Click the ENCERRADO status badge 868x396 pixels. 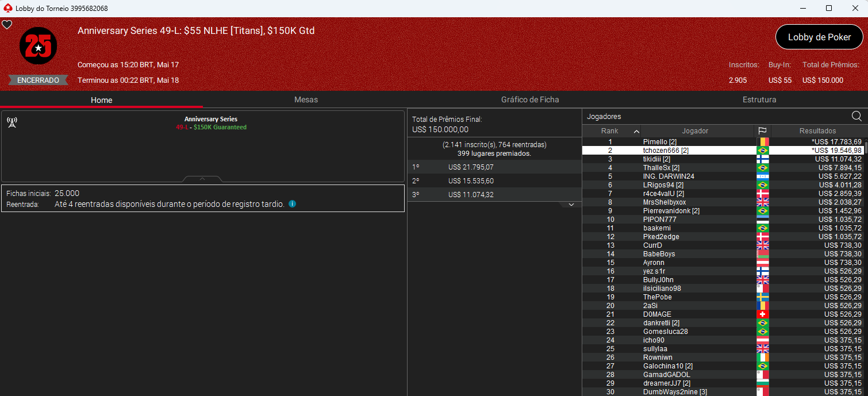tap(38, 80)
